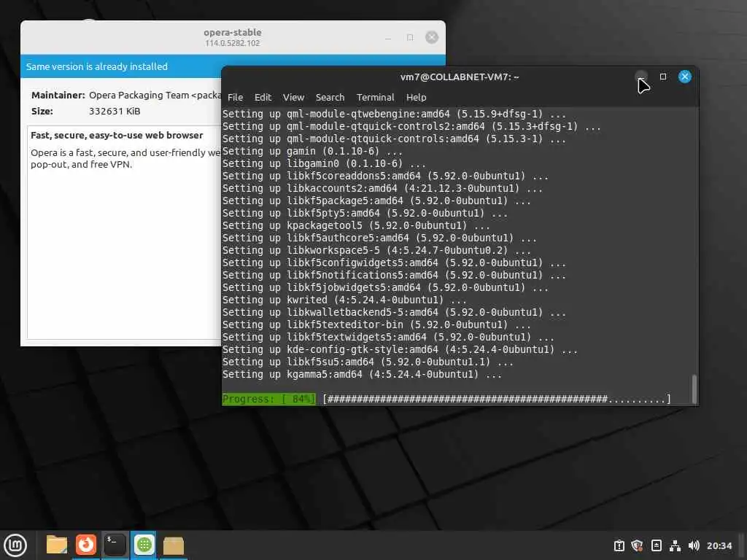
Task: Click the 'Setting up libkf5pty5' terminal line
Action: pyautogui.click(x=365, y=213)
